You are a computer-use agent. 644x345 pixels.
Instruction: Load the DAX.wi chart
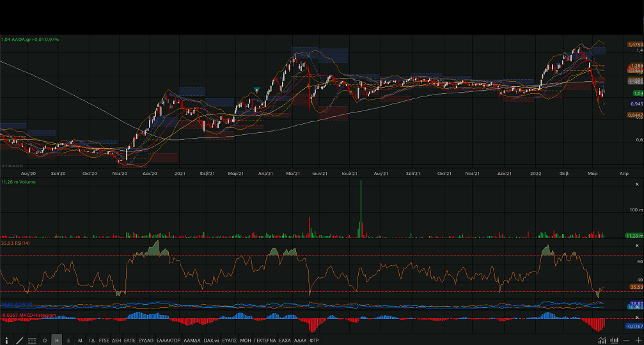click(x=211, y=341)
